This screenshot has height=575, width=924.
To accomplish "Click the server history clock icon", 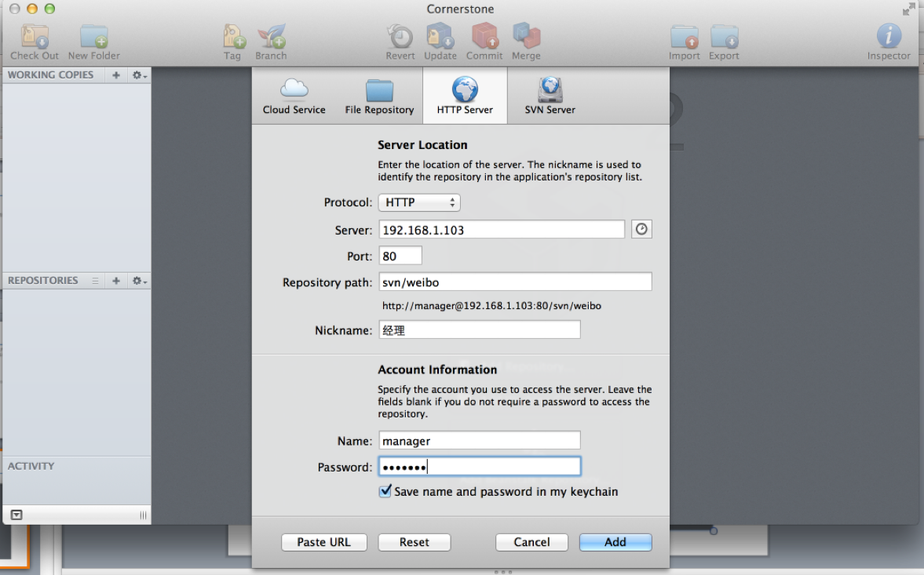I will tap(641, 229).
